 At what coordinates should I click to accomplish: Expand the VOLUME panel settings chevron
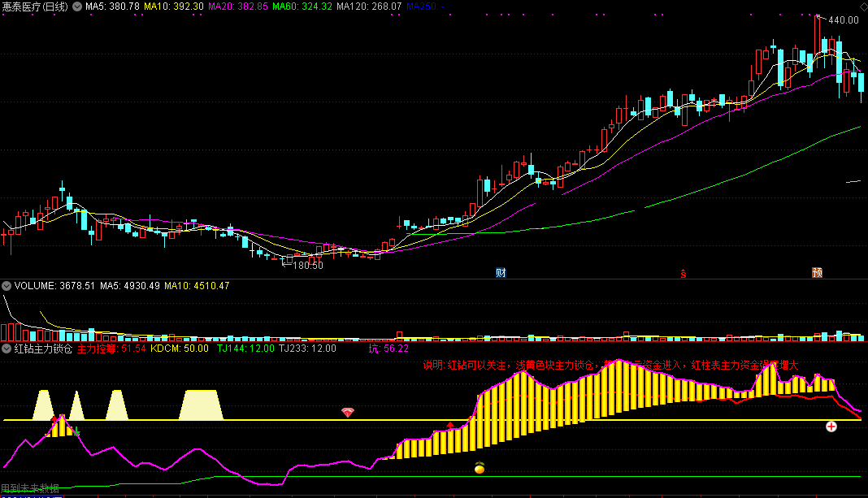click(7, 286)
